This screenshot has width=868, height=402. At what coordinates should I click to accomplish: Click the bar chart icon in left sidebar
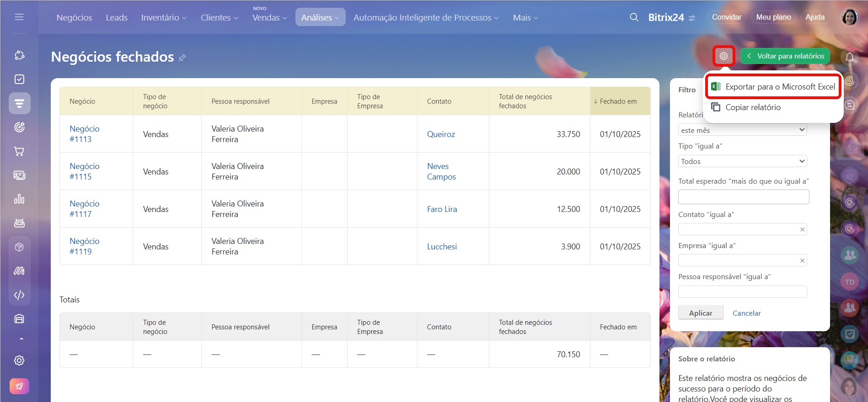(x=19, y=199)
